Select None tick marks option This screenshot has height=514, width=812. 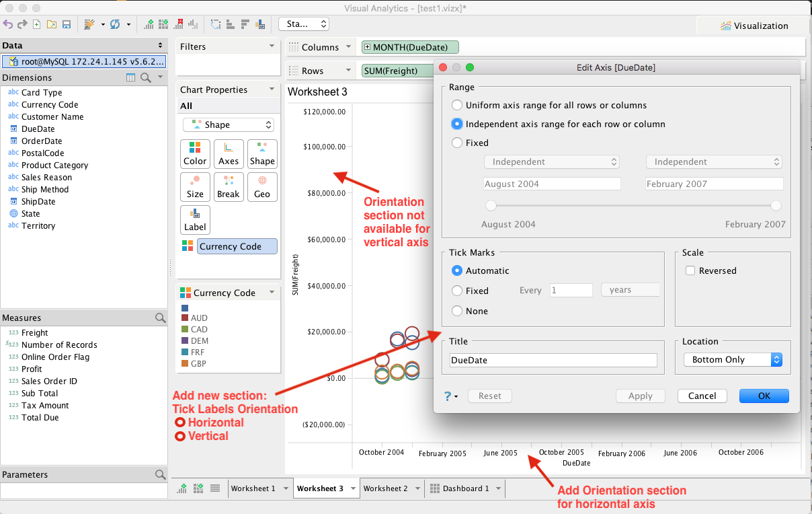click(457, 311)
